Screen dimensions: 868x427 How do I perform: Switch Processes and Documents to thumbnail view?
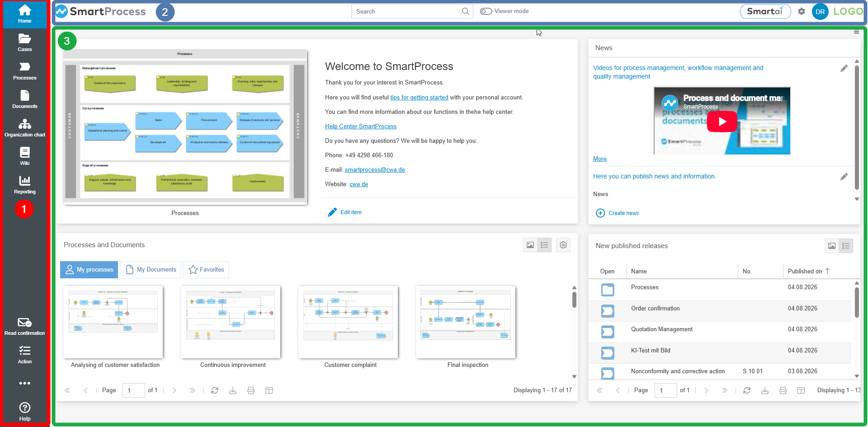pos(530,245)
